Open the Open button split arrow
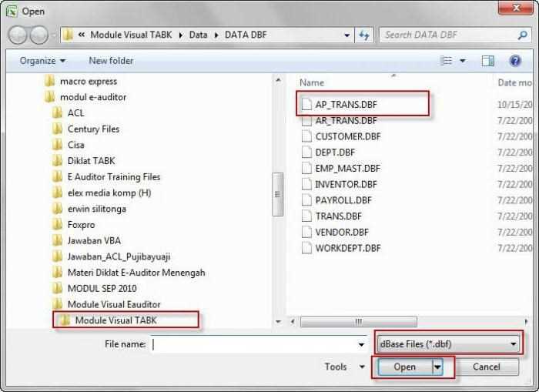The image size is (539, 392). coord(437,367)
